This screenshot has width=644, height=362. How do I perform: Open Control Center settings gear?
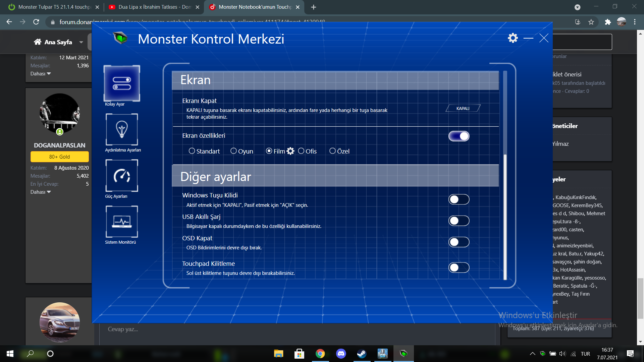[x=513, y=38]
